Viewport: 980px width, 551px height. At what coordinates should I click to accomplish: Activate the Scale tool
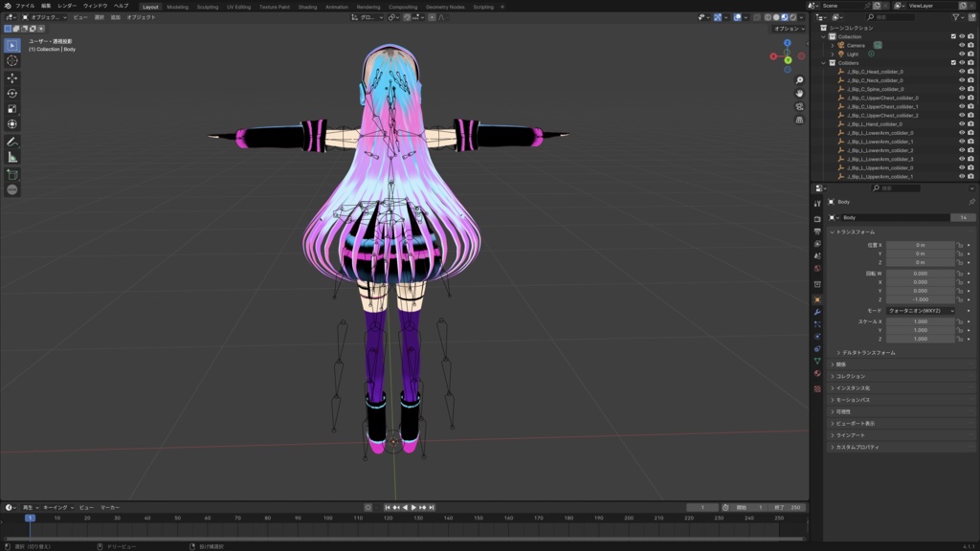click(11, 109)
